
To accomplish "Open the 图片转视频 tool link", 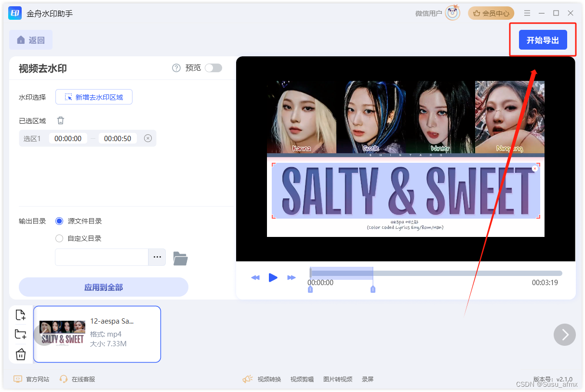I will point(338,379).
